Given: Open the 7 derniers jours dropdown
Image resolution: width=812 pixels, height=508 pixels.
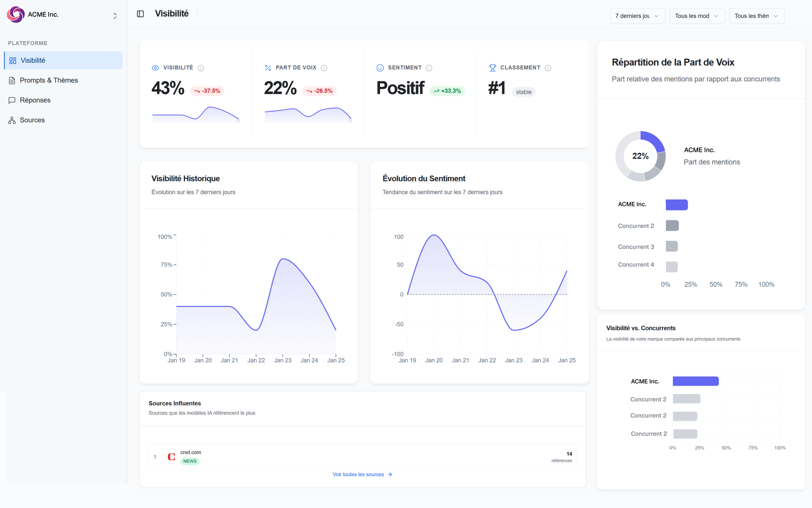Looking at the screenshot, I should pyautogui.click(x=637, y=16).
